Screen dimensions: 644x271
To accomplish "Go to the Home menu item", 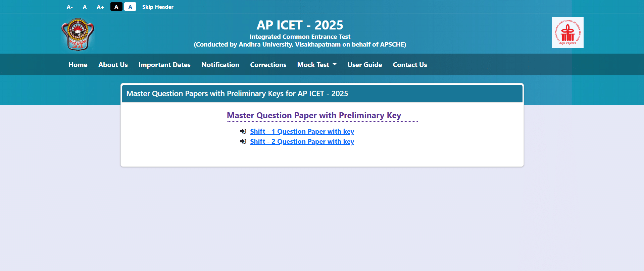I will 78,65.
